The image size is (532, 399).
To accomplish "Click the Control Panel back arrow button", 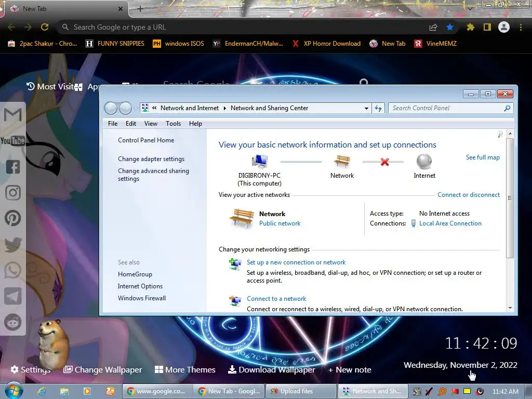I will click(x=111, y=108).
